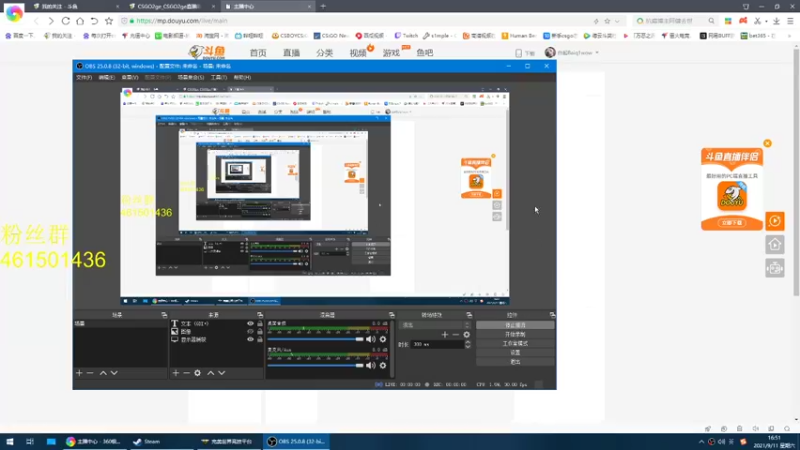
Task: Open transition properties with the gear icon
Action: 466,335
